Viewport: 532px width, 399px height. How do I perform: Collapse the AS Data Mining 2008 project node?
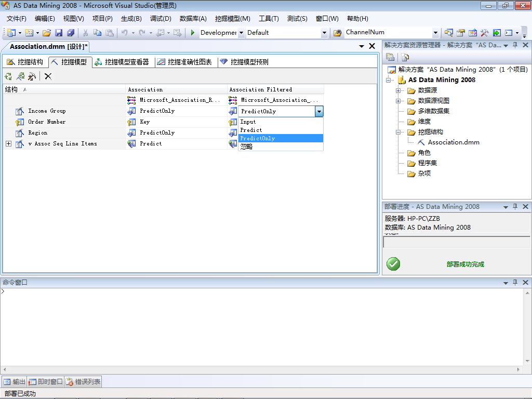(389, 81)
